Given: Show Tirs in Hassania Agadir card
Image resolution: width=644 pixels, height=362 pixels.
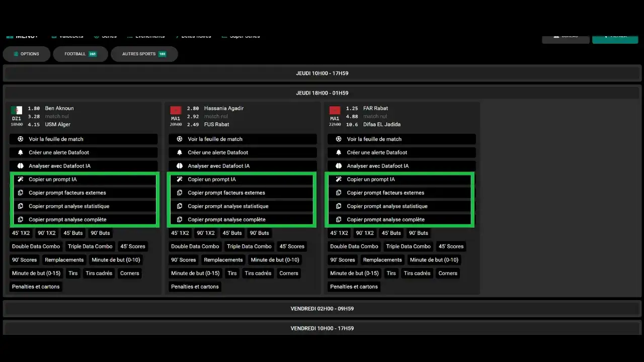Looking at the screenshot, I should [x=232, y=274].
